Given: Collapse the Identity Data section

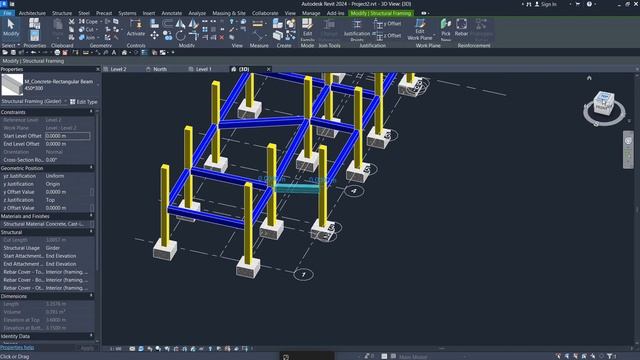Looking at the screenshot, I should pyautogui.click(x=91, y=336).
